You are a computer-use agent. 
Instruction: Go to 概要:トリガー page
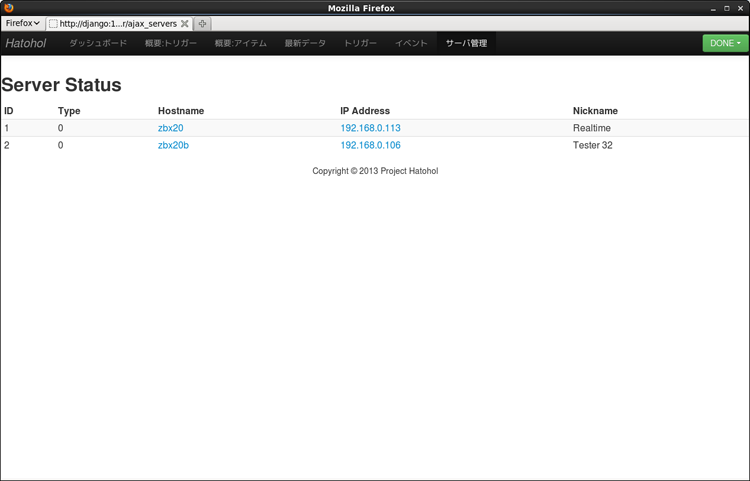click(x=171, y=43)
